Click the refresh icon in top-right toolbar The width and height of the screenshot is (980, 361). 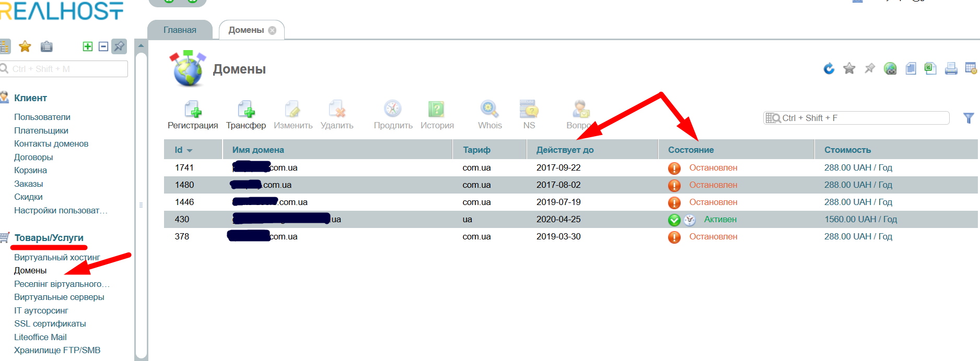click(x=829, y=68)
